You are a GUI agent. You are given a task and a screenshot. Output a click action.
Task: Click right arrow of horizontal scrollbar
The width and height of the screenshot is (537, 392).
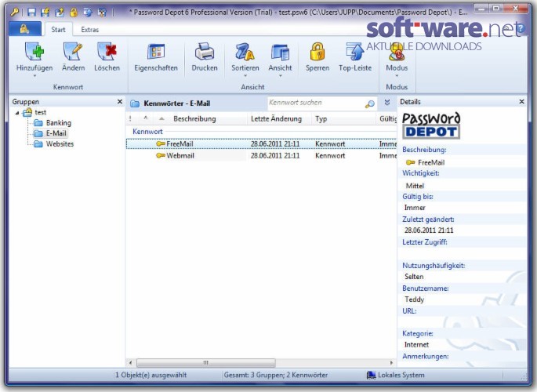click(x=391, y=362)
